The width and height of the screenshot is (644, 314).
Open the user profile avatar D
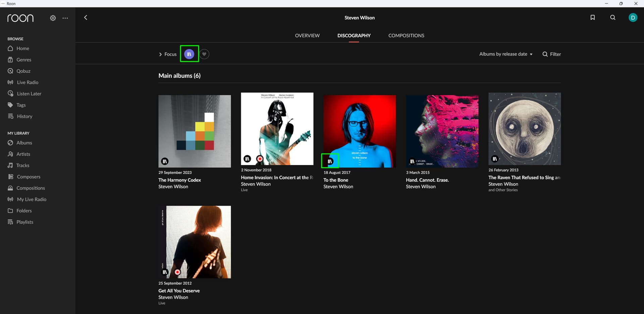(x=633, y=18)
